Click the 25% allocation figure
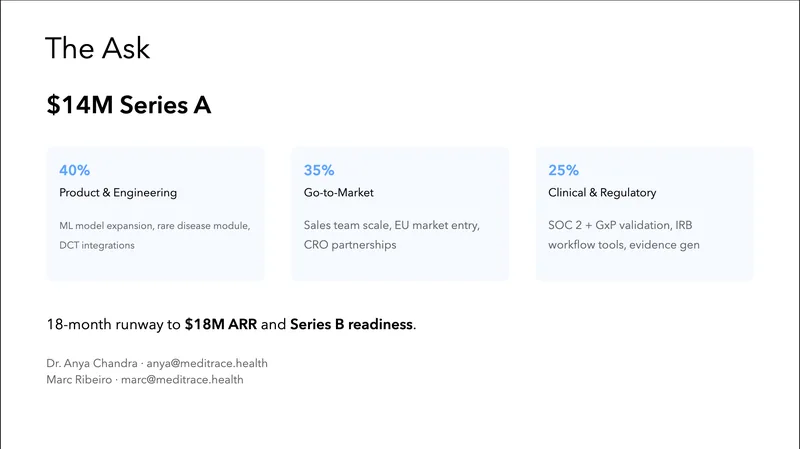 563,170
